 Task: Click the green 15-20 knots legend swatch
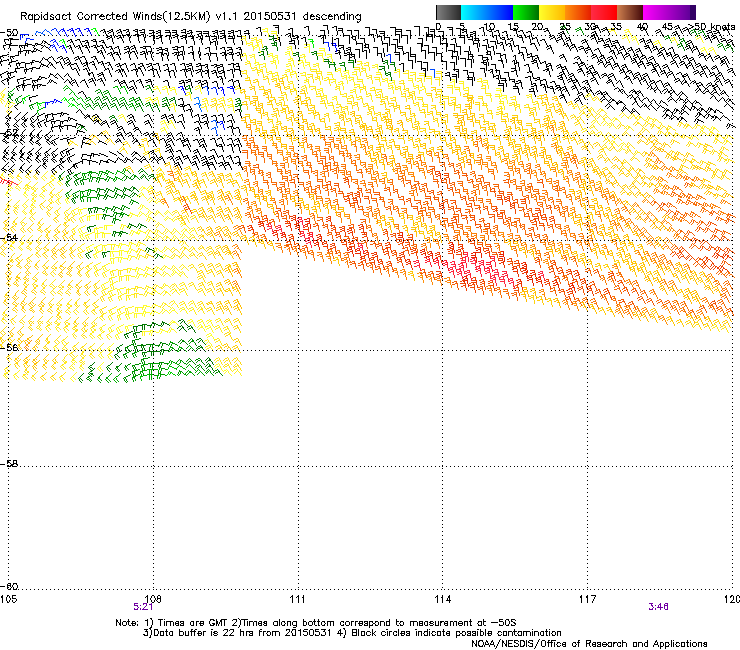pyautogui.click(x=526, y=12)
